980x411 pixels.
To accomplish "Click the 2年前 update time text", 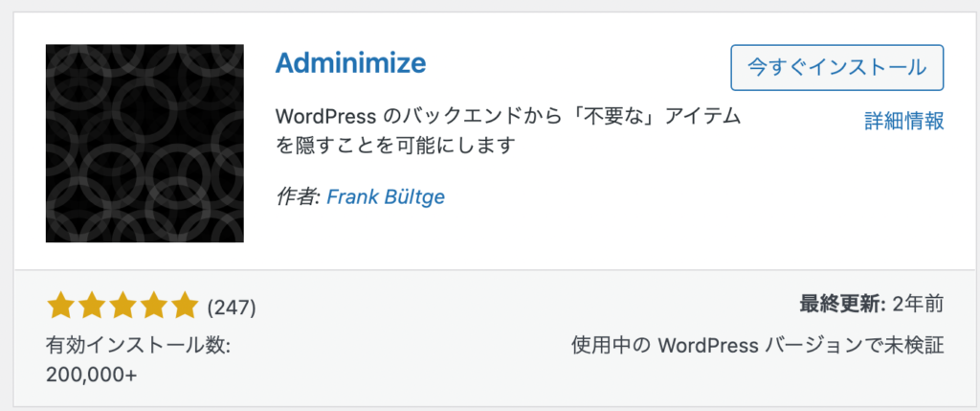I will tap(918, 305).
